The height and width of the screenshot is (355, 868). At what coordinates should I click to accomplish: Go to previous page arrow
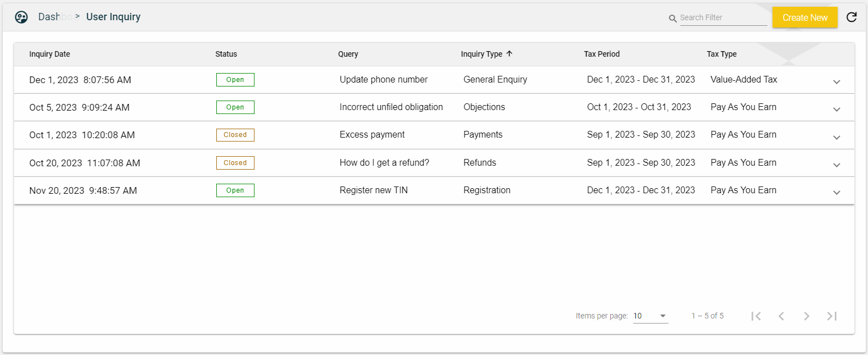[781, 316]
